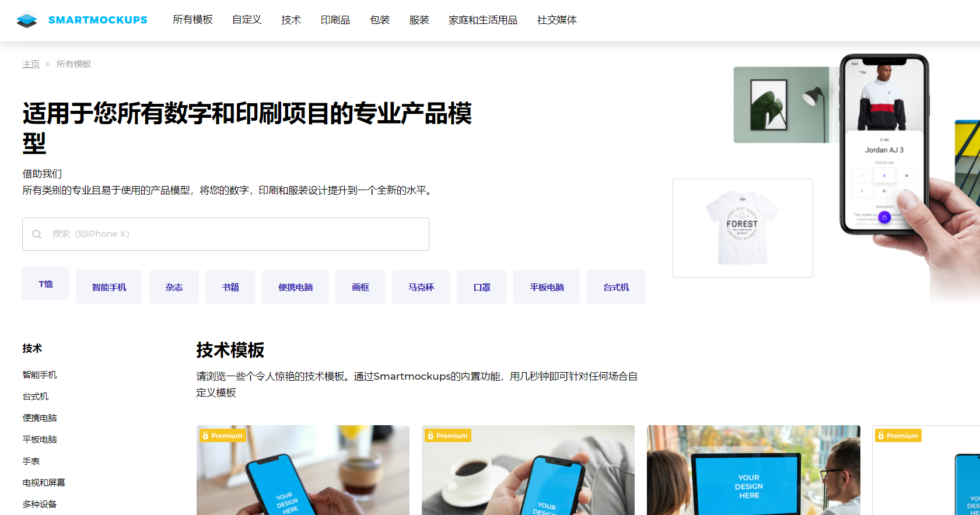Click the Premium lock badge on first mockup

[222, 436]
